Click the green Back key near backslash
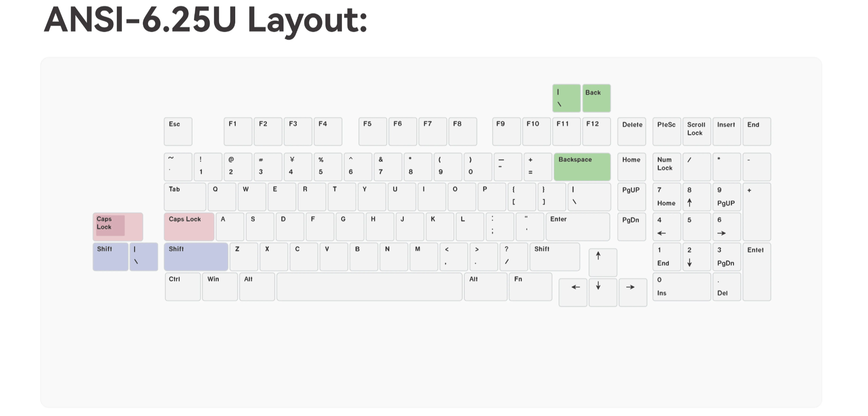The image size is (868, 416). [x=596, y=98]
